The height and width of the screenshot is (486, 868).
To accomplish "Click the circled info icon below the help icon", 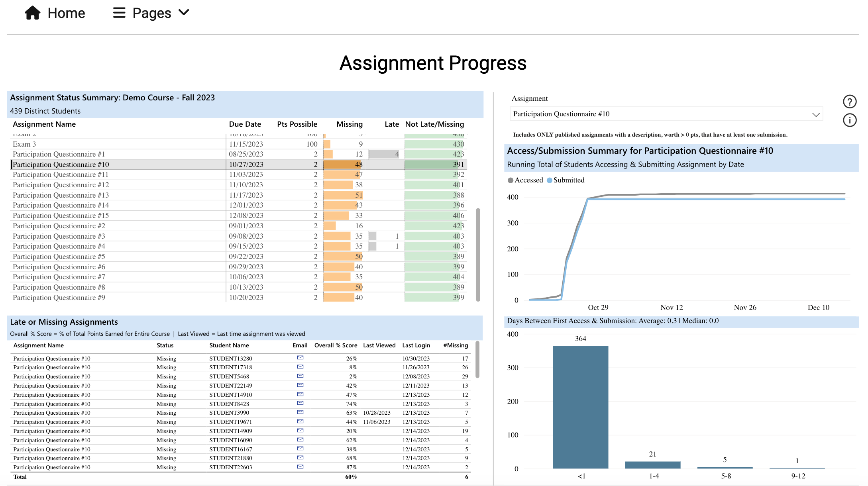I will coord(849,120).
